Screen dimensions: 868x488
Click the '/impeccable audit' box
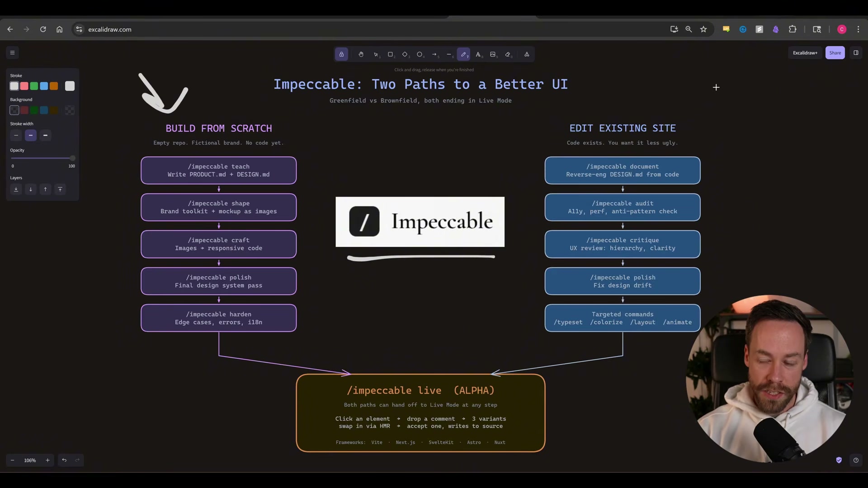[623, 207]
